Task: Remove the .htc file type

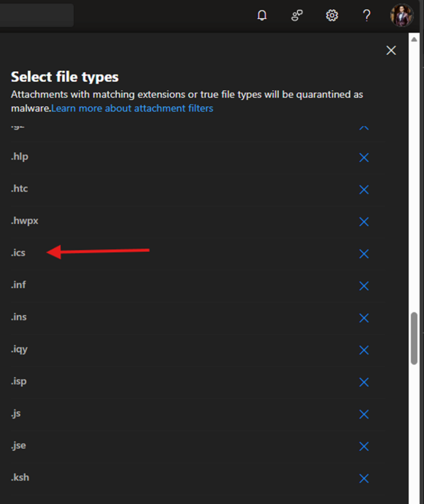Action: (364, 189)
